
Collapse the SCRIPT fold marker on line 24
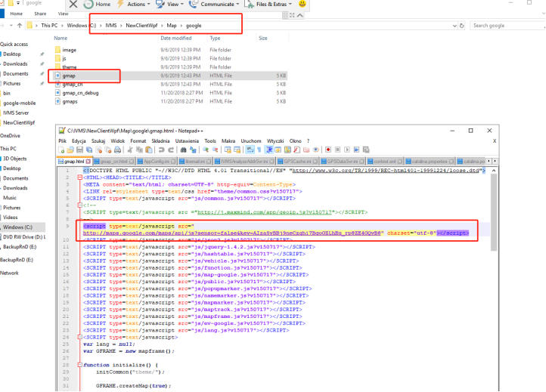tap(79, 337)
